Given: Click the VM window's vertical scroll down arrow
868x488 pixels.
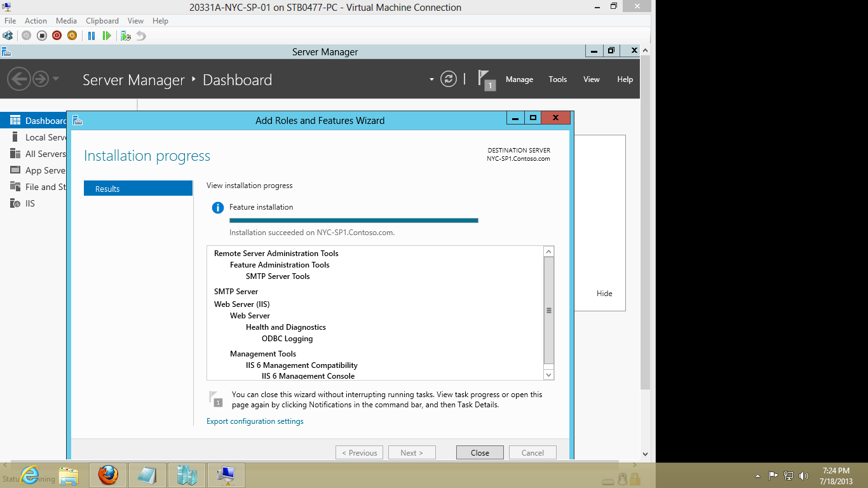Looking at the screenshot, I should (x=646, y=454).
